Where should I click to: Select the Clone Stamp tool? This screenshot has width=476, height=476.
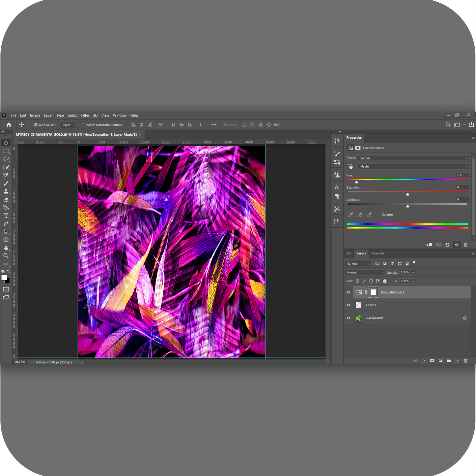[x=6, y=191]
